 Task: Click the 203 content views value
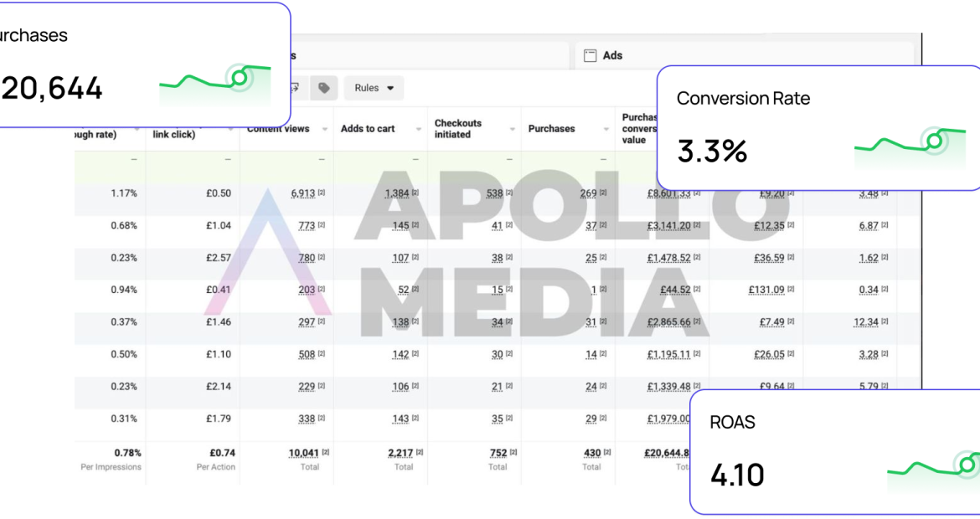click(x=307, y=290)
